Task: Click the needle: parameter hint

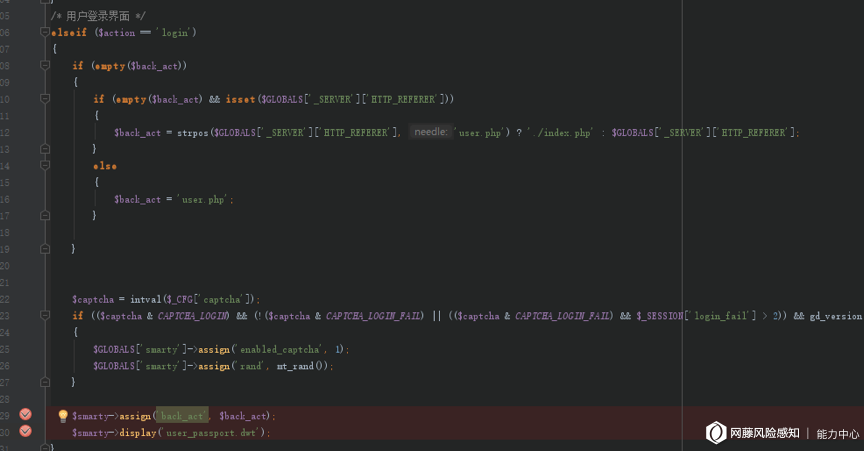Action: pos(431,132)
